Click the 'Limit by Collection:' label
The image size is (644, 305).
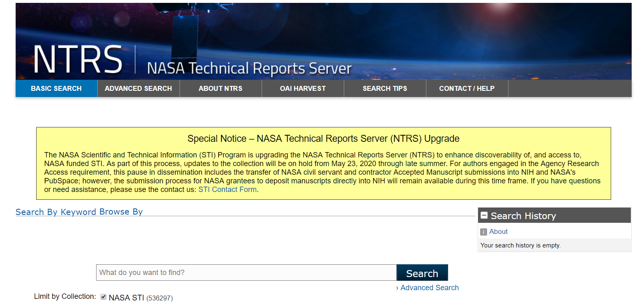tap(65, 296)
